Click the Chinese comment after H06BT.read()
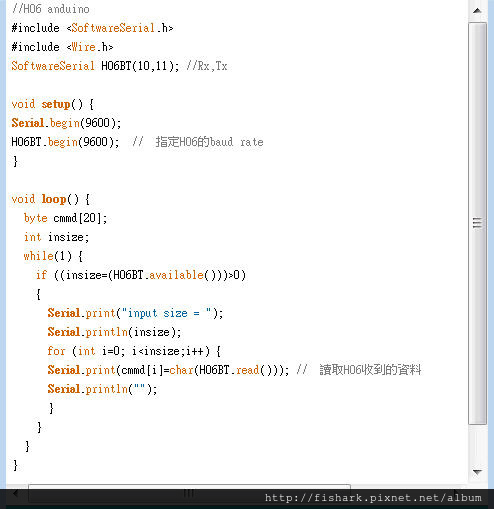 [x=359, y=370]
